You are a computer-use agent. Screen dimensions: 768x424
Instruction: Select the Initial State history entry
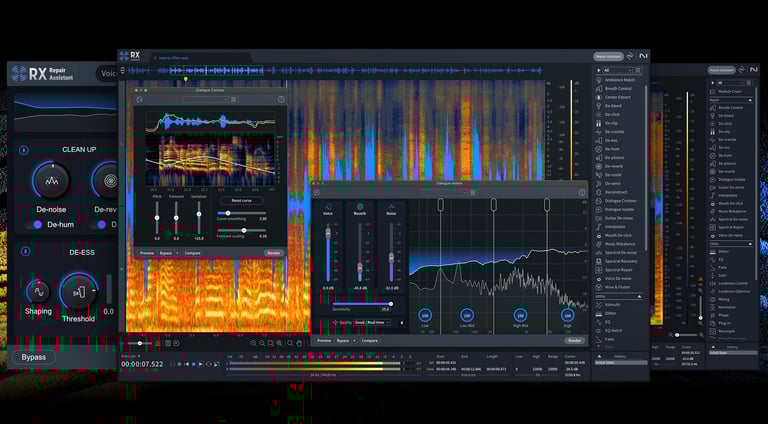(x=620, y=363)
